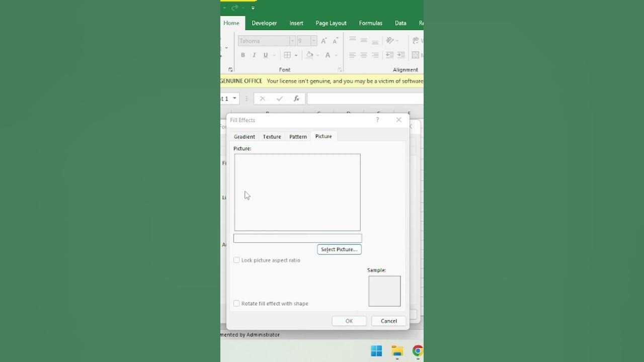Switch to the Gradient tab
Screen dimensions: 644x362
[x=245, y=137]
